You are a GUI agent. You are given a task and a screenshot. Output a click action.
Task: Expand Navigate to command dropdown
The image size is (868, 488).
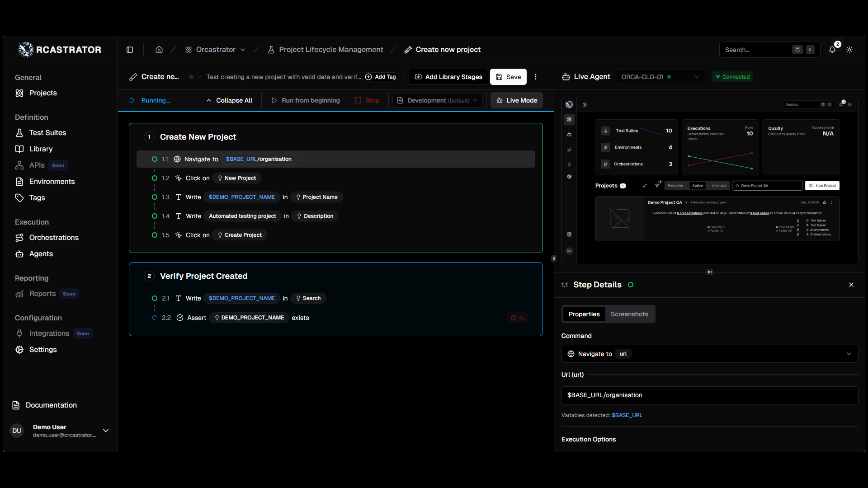click(x=709, y=354)
